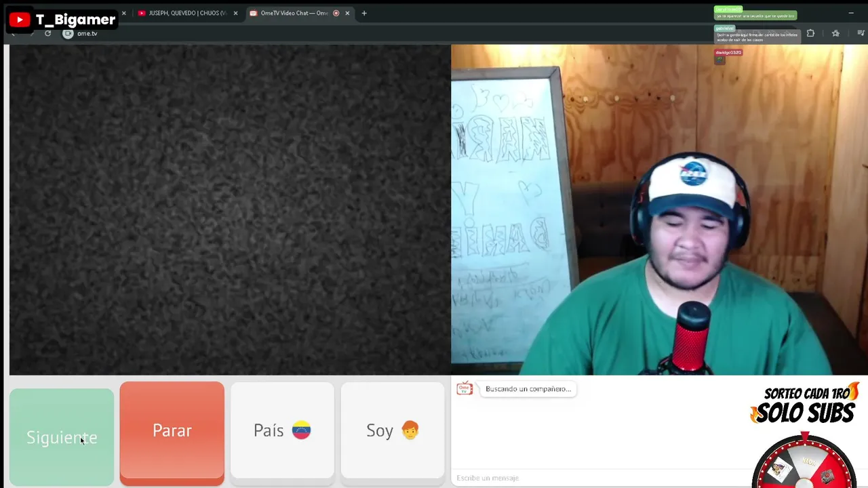Click the Venezuela flag icon

pos(301,430)
